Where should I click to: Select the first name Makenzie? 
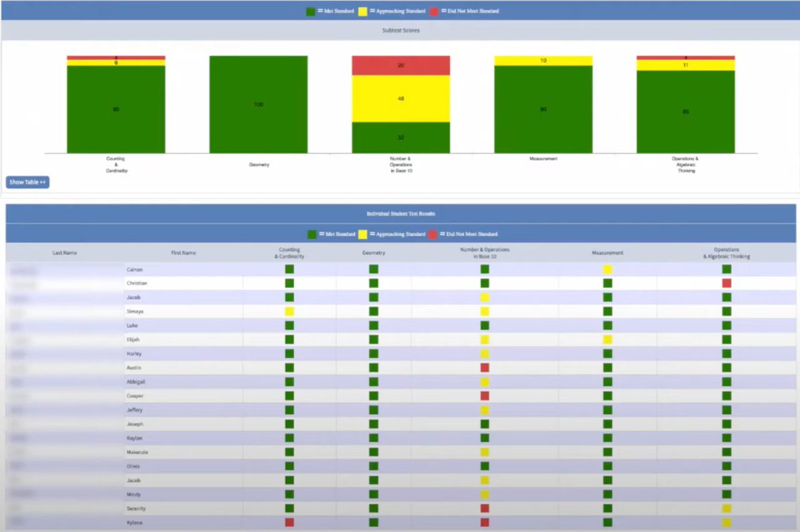click(138, 452)
